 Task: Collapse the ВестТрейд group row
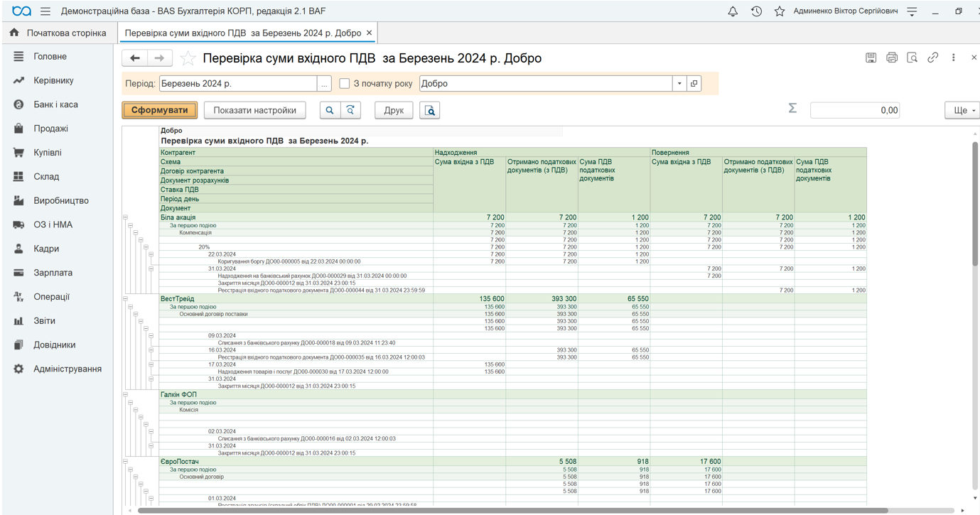coord(125,299)
